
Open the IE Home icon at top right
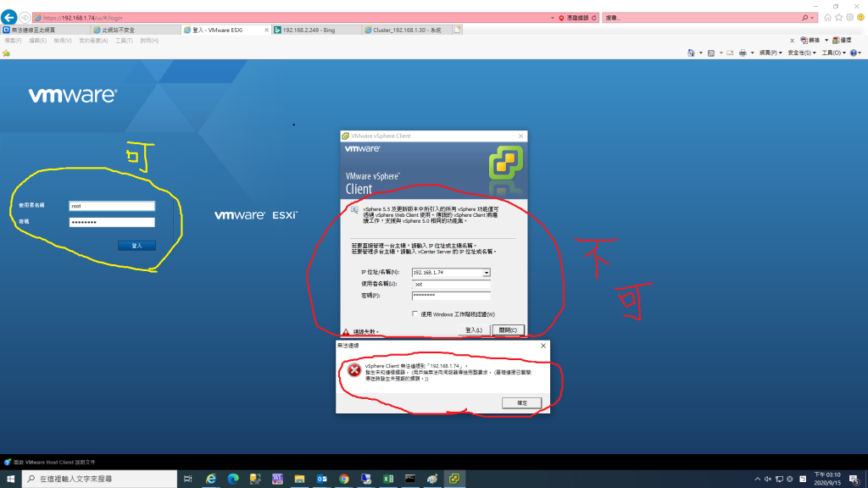[827, 18]
